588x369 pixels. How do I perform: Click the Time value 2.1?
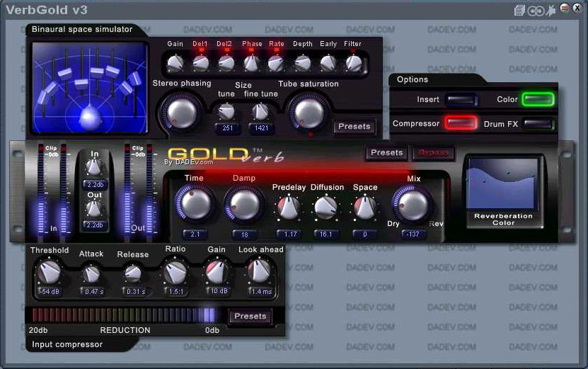(195, 234)
